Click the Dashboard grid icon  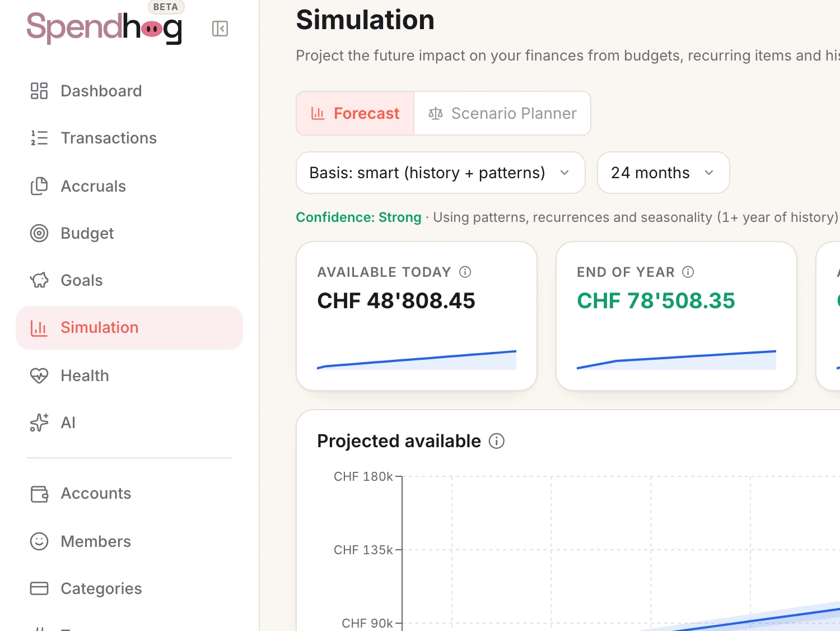(x=39, y=91)
